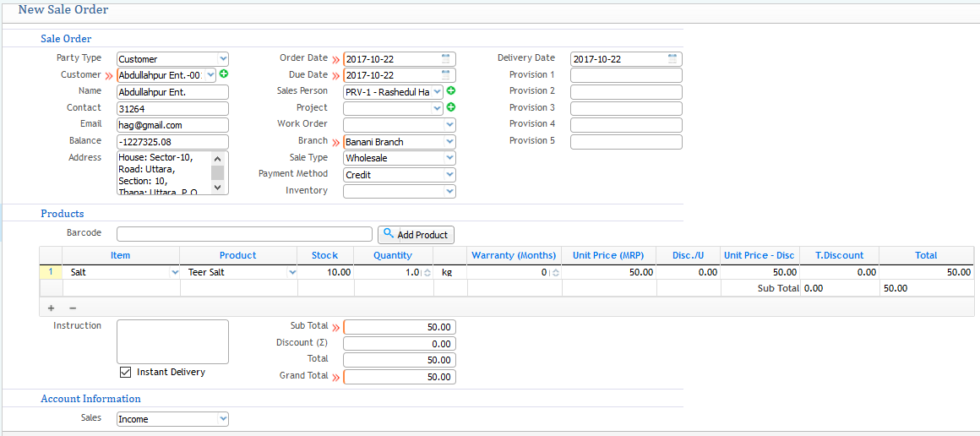The width and height of the screenshot is (980, 436).
Task: Click the kg unit cell in row 1
Action: coord(449,273)
